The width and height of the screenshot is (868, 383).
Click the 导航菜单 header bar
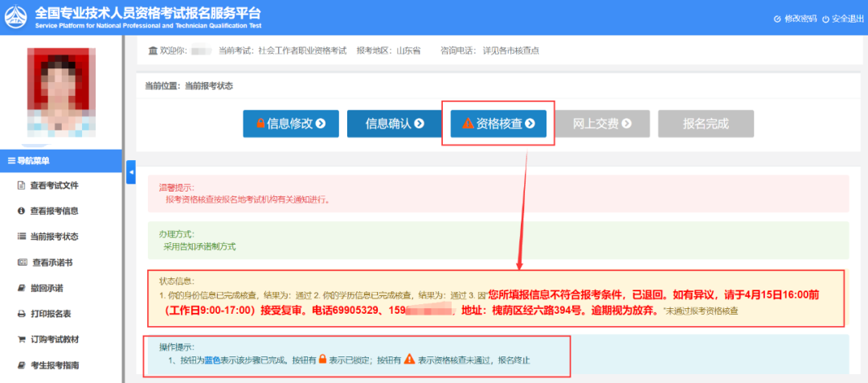pos(61,161)
